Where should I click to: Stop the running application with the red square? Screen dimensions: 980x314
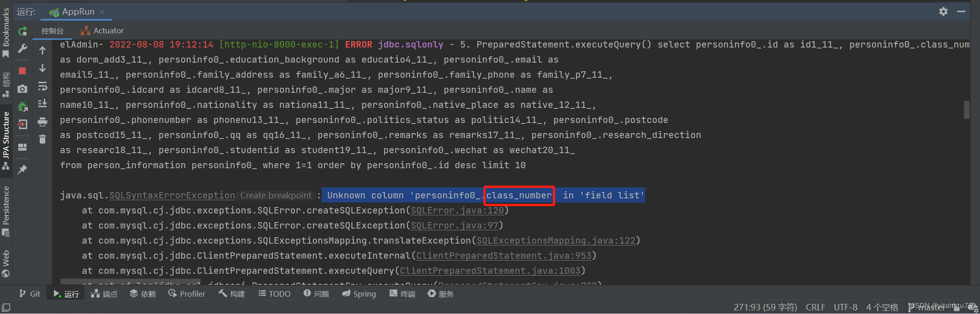pyautogui.click(x=22, y=71)
